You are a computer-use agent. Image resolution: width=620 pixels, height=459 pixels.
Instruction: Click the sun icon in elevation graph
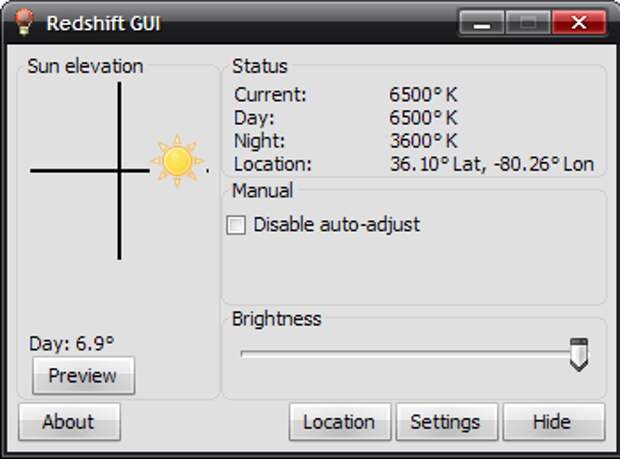(177, 161)
